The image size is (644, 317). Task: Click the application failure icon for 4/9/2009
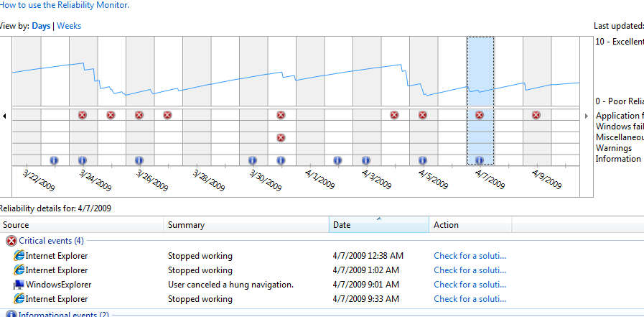click(536, 115)
